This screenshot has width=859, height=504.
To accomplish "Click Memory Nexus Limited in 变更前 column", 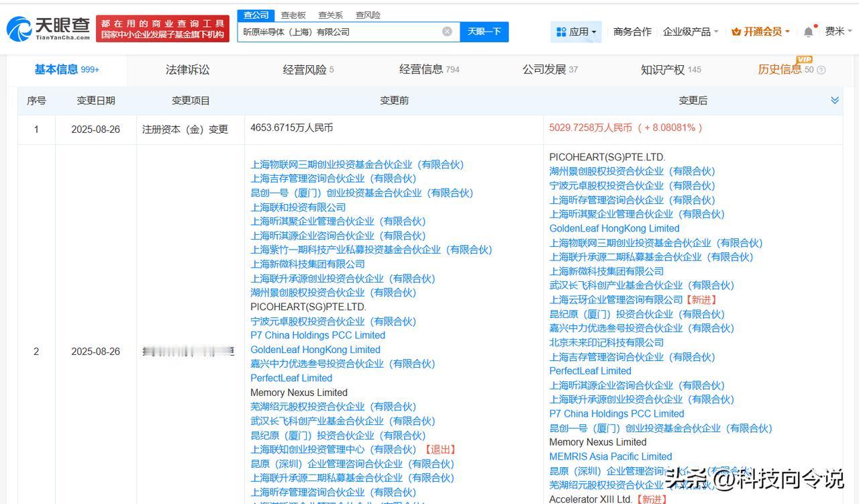I will [299, 393].
